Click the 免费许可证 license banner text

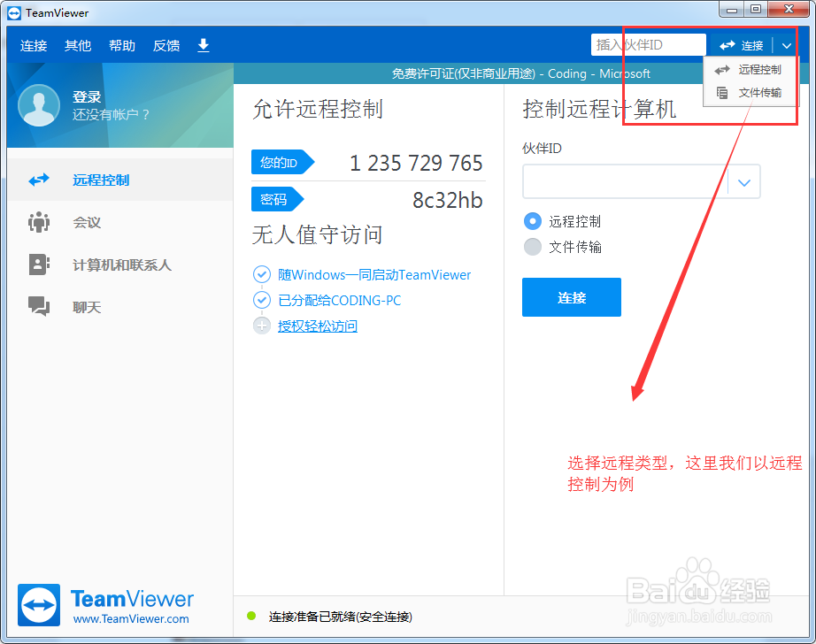pyautogui.click(x=521, y=74)
